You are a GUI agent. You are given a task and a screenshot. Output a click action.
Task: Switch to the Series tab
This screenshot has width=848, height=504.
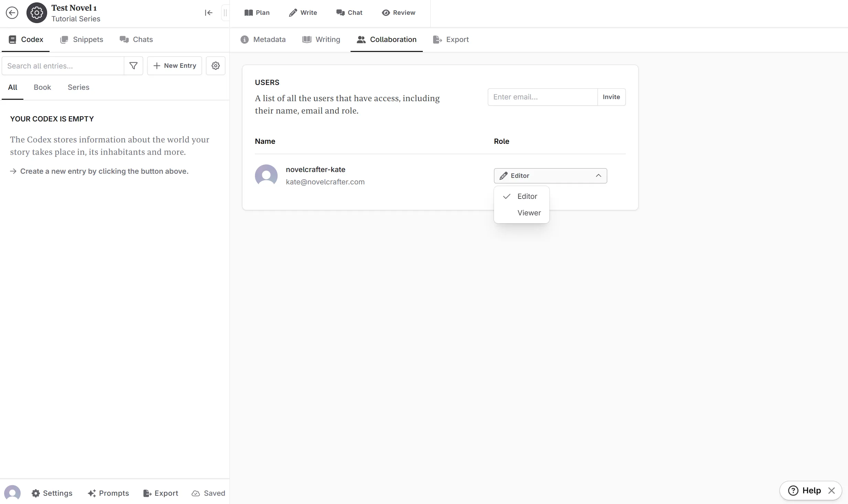tap(78, 87)
